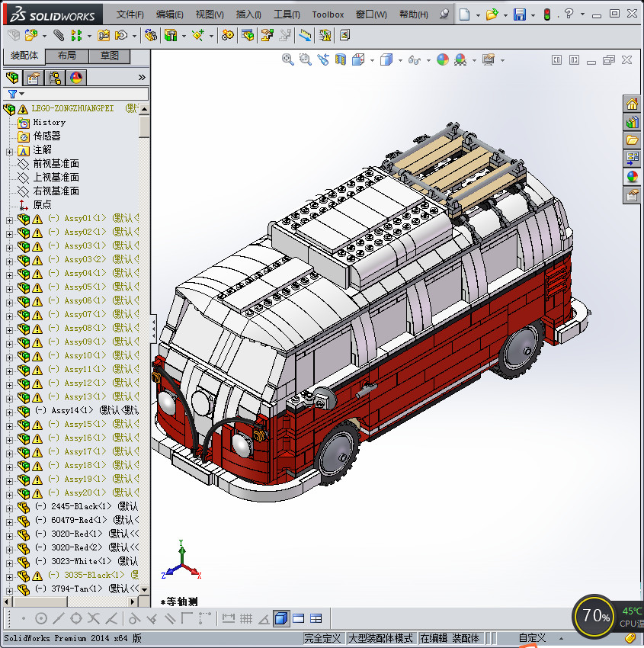Viewport: 644px width, 648px height.
Task: Click the Zoom to Area icon
Action: (x=306, y=60)
